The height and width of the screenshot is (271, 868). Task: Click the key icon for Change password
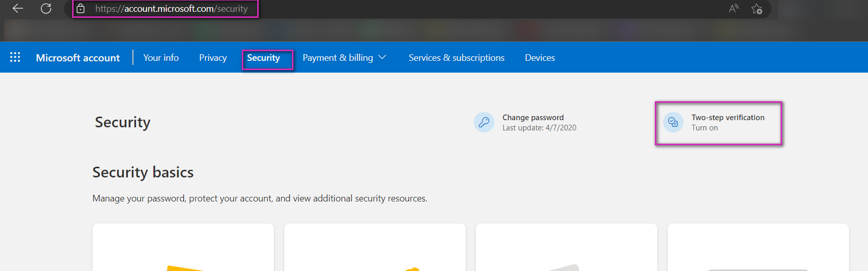point(484,122)
